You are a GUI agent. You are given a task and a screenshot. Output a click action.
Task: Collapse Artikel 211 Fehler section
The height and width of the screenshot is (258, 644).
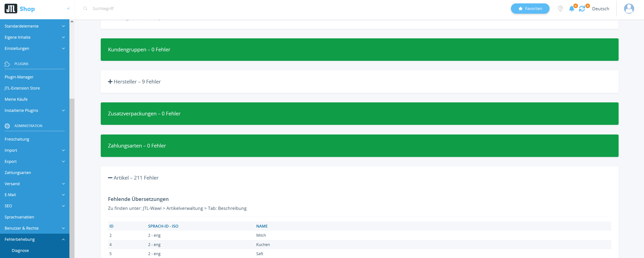pos(133,178)
